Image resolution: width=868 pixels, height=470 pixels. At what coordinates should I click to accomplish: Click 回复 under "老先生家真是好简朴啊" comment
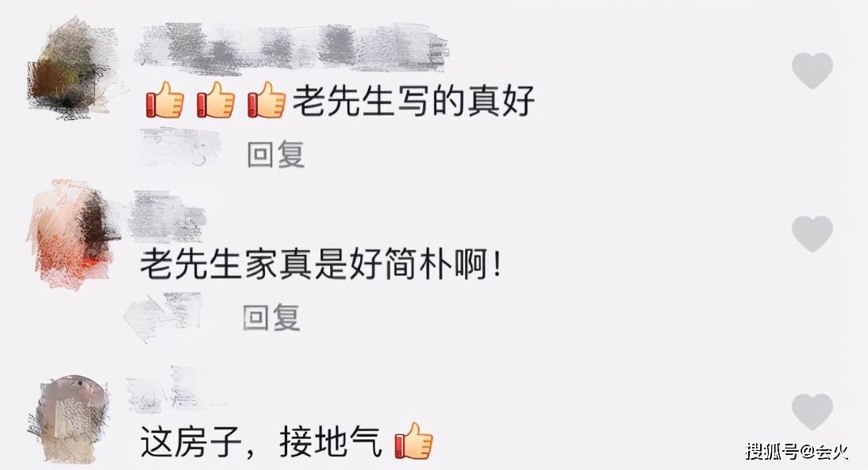(272, 317)
